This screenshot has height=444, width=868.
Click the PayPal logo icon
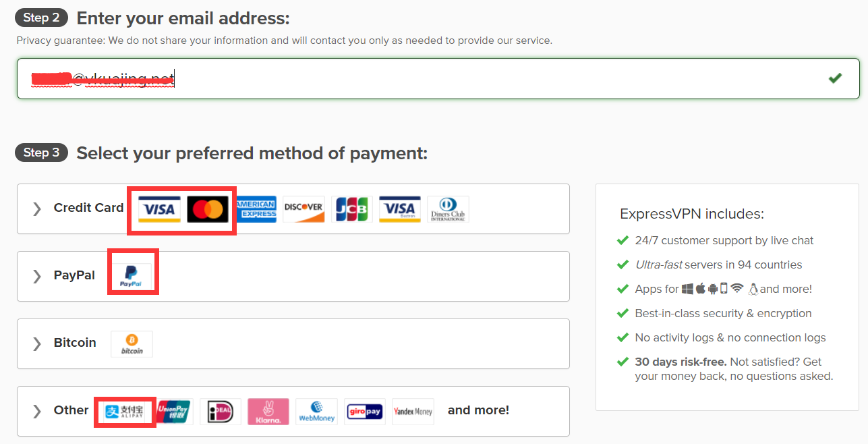click(x=132, y=275)
